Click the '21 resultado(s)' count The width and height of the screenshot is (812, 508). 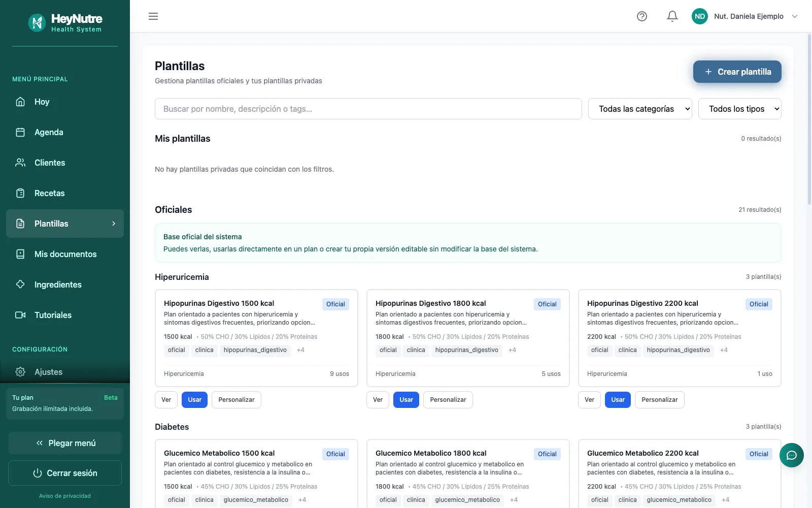[760, 210]
